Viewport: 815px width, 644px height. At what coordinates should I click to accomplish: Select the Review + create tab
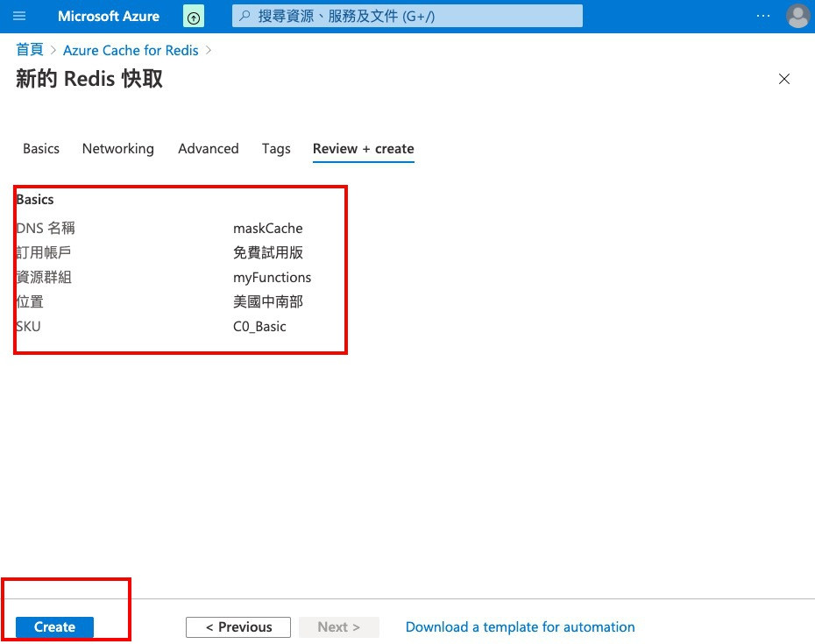364,149
